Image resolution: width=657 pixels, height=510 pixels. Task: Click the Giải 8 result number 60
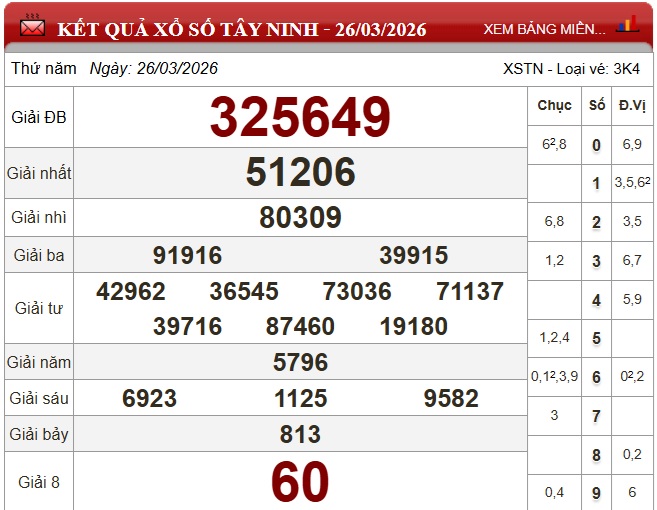(300, 483)
